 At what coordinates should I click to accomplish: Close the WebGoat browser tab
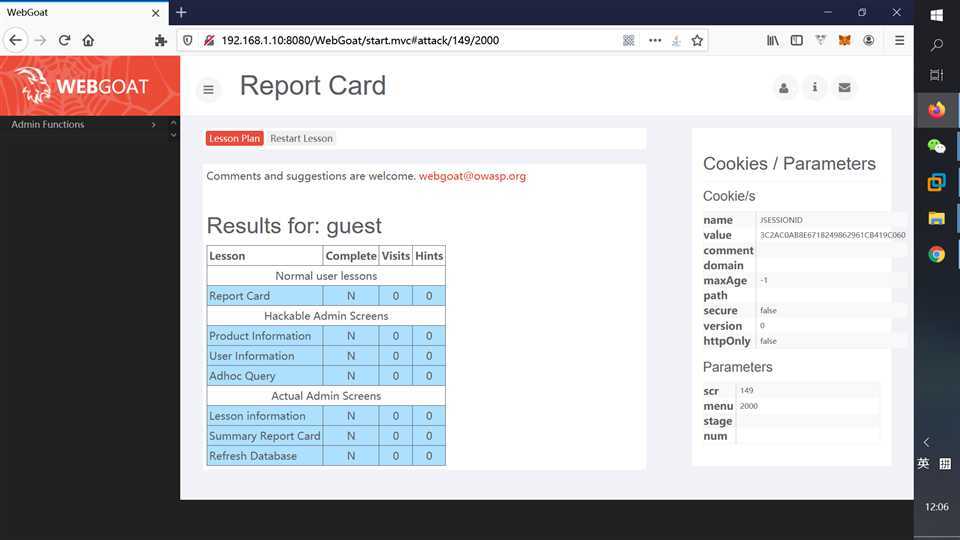156,12
